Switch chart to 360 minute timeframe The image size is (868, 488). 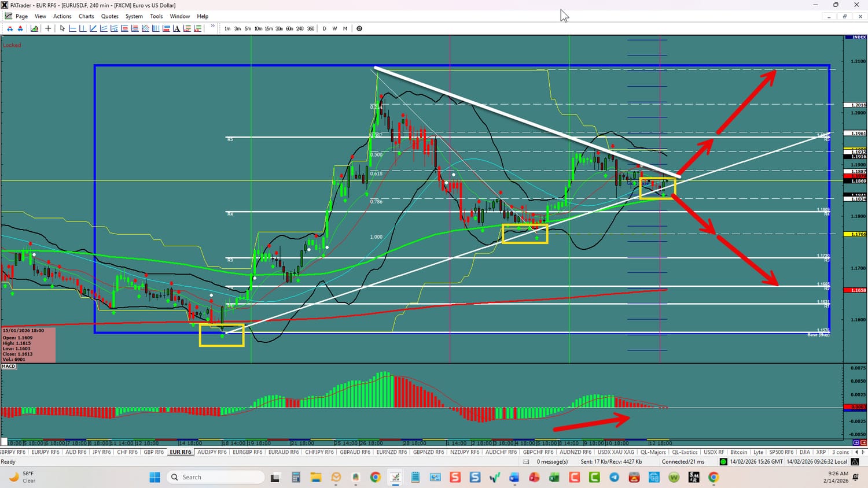pyautogui.click(x=311, y=28)
